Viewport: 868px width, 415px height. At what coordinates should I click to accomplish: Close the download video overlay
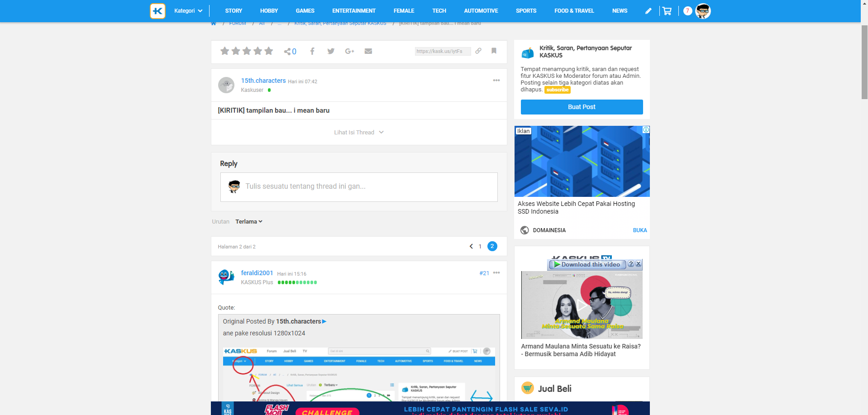pos(638,264)
